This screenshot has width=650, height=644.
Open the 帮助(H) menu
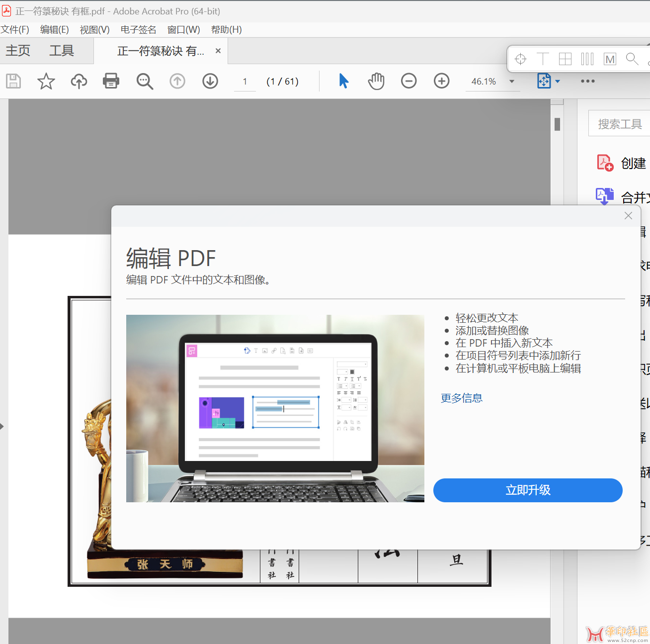click(x=227, y=29)
